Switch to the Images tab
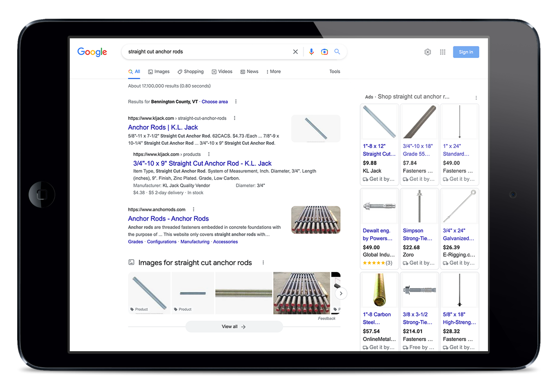The width and height of the screenshot is (559, 392). tap(159, 71)
